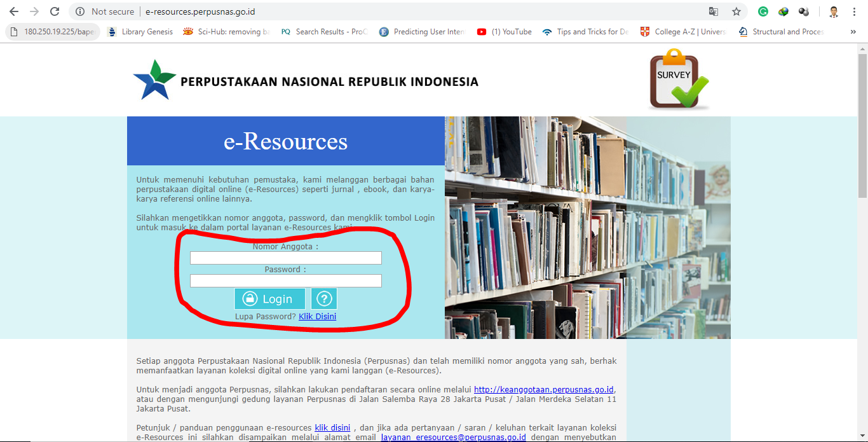The width and height of the screenshot is (868, 442).
Task: Open the user profile avatar
Action: coord(834,11)
